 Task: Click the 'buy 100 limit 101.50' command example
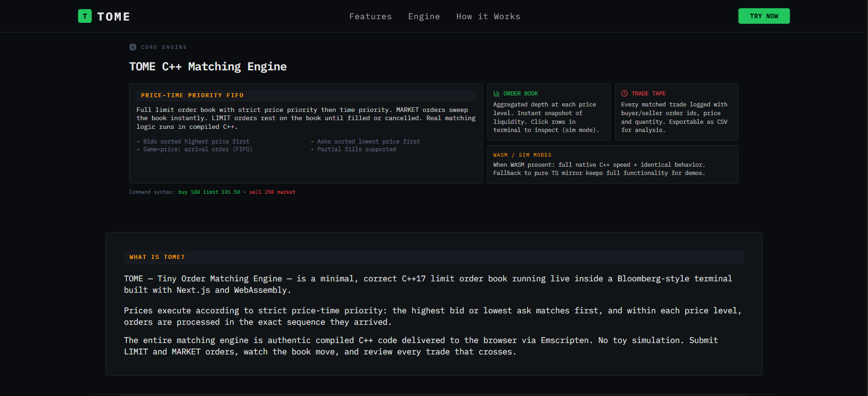209,192
